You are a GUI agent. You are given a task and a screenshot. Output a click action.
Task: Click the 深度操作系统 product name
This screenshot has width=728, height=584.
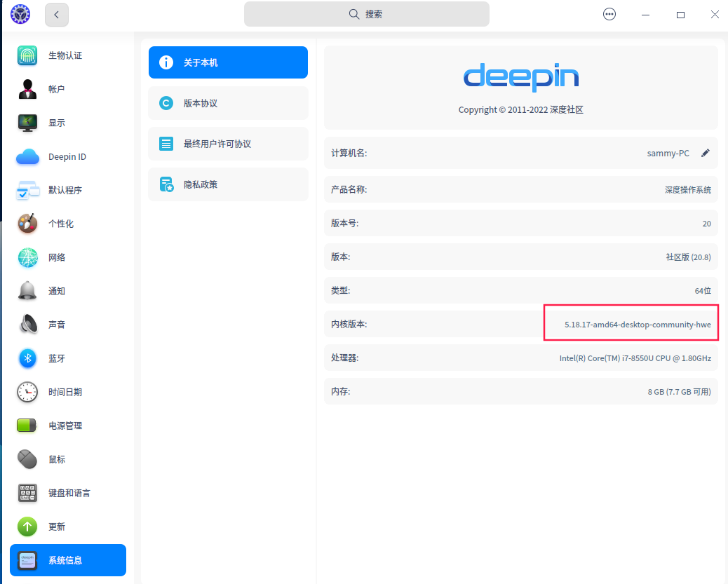click(x=688, y=190)
